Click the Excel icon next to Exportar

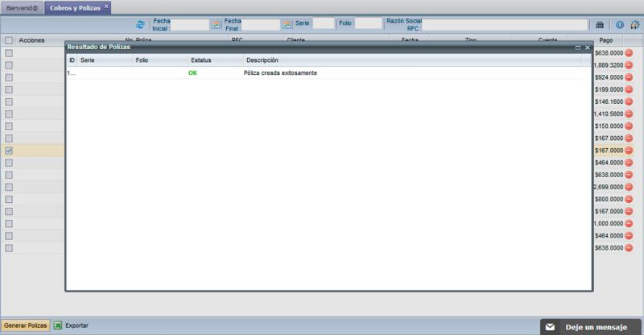[58, 325]
